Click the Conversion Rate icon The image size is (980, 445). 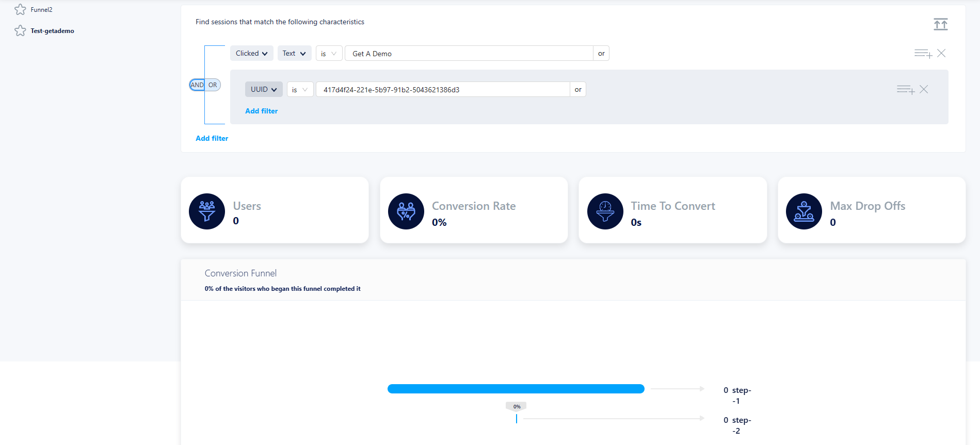click(x=406, y=211)
